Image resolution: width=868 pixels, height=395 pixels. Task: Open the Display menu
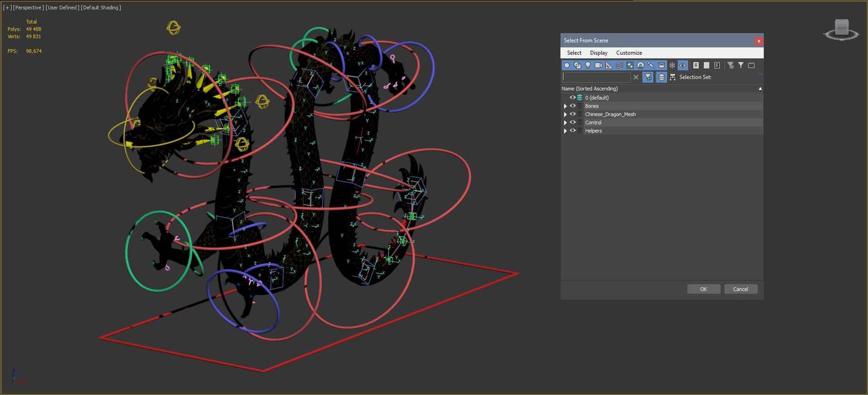599,53
